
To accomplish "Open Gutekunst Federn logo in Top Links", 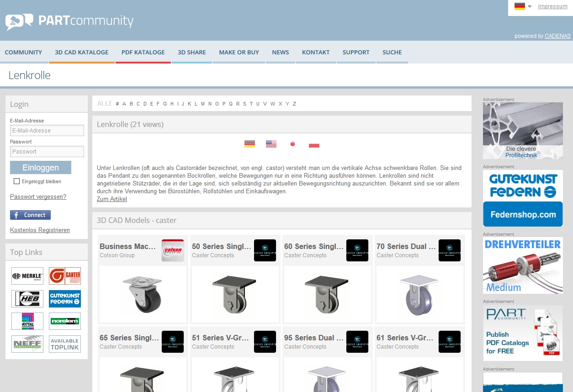I will pyautogui.click(x=65, y=299).
